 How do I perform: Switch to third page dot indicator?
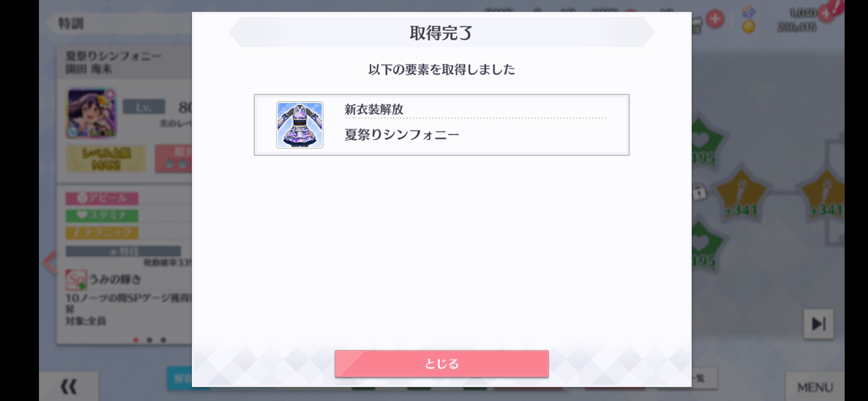pos(163,340)
